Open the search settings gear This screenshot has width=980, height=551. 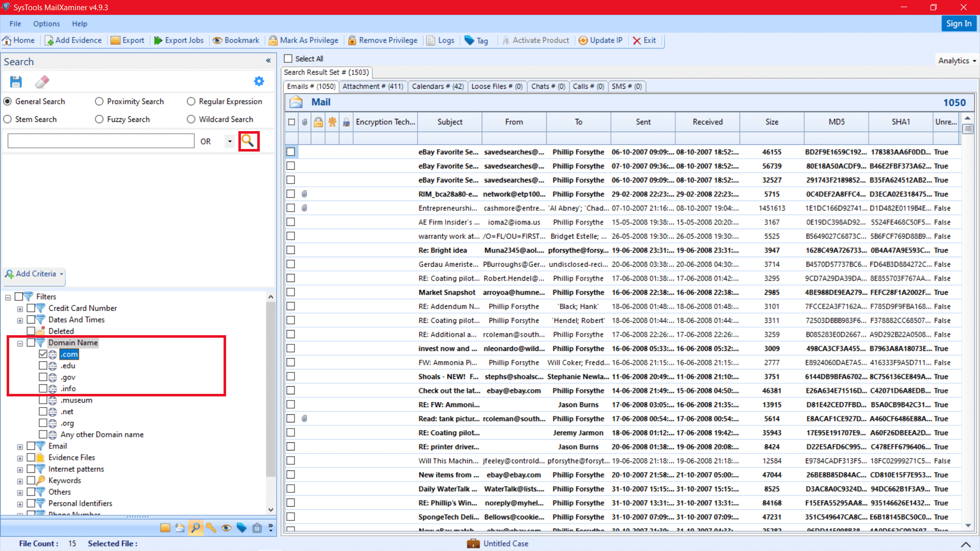click(x=259, y=81)
